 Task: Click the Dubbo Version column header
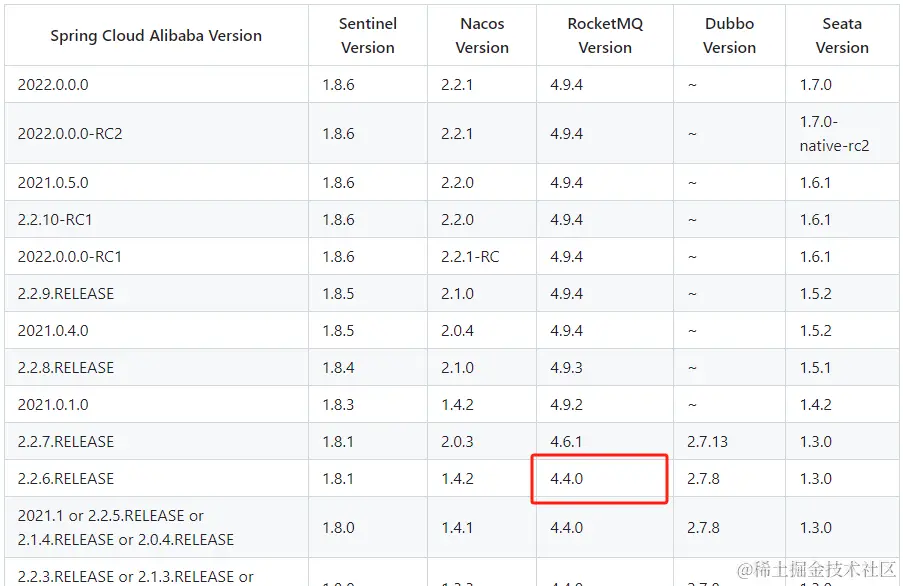coord(729,36)
